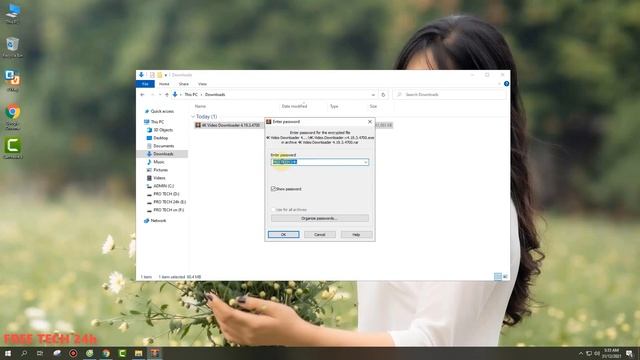The height and width of the screenshot is (360, 640).
Task: Sort files by the Size column
Action: pos(373,106)
